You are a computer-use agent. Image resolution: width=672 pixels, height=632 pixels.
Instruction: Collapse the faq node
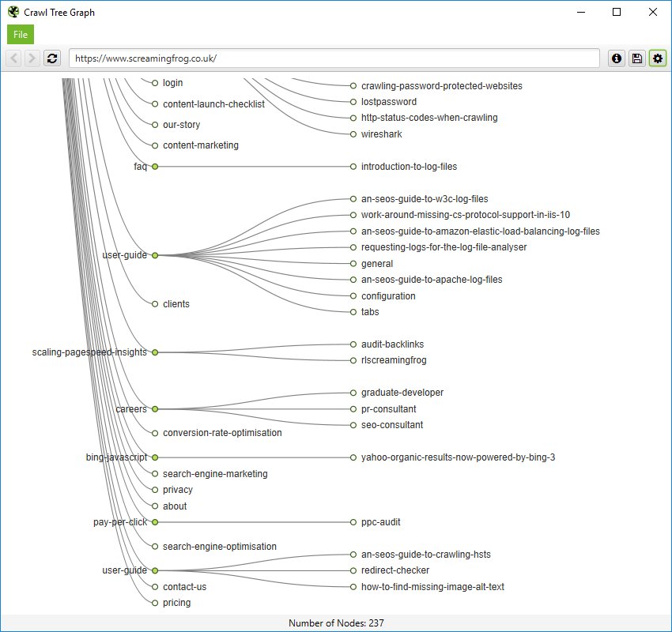155,166
